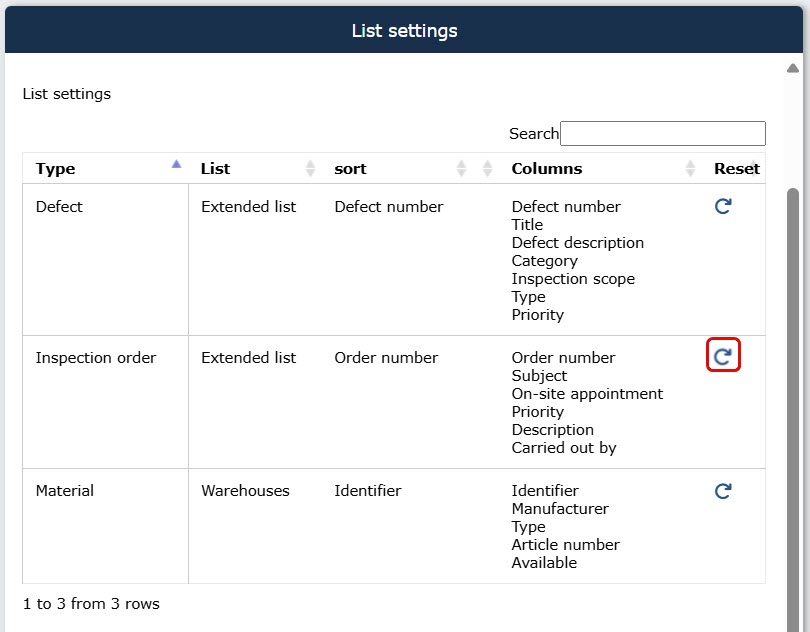Focus the Search input field
The height and width of the screenshot is (632, 810).
tap(662, 134)
